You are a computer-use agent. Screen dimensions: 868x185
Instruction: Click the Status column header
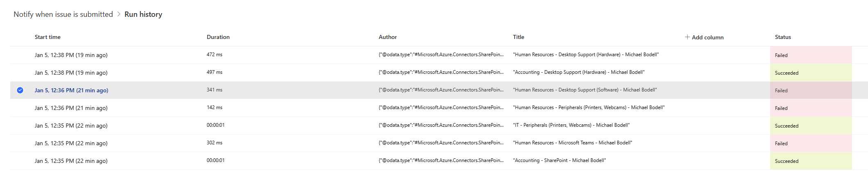coord(783,37)
